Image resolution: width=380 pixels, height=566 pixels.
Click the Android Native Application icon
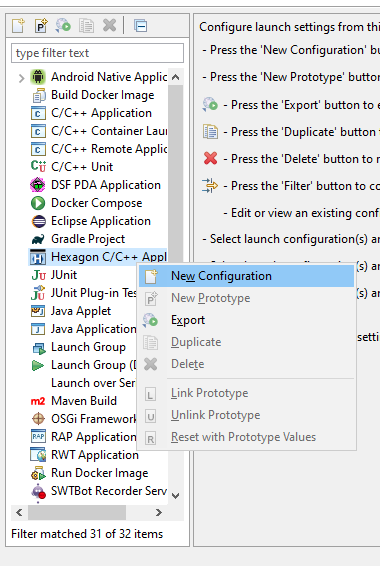coord(38,77)
